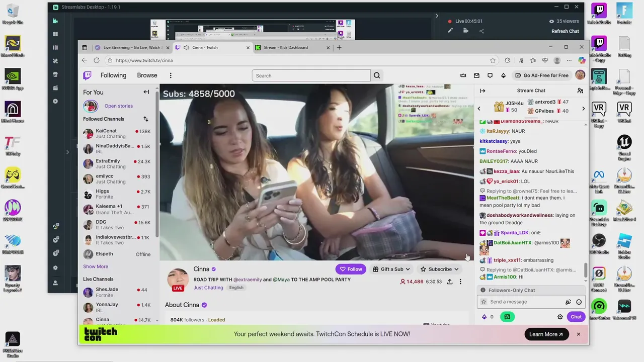This screenshot has height=362, width=644.
Task: Open the Open stories link
Action: point(119,106)
